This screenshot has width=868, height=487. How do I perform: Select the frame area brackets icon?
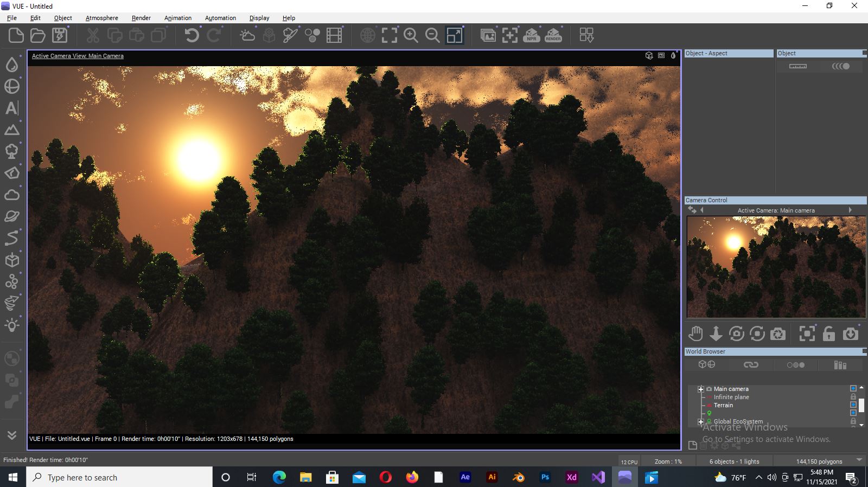tap(390, 36)
